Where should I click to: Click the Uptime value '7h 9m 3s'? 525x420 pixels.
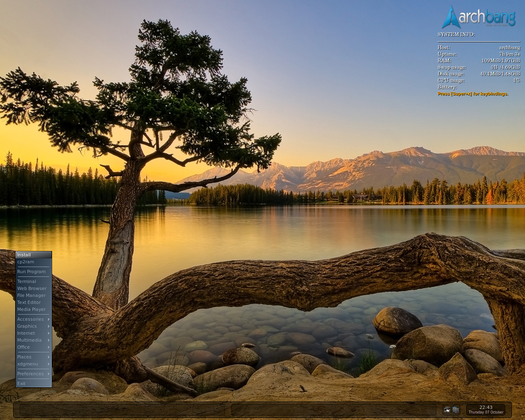click(509, 54)
